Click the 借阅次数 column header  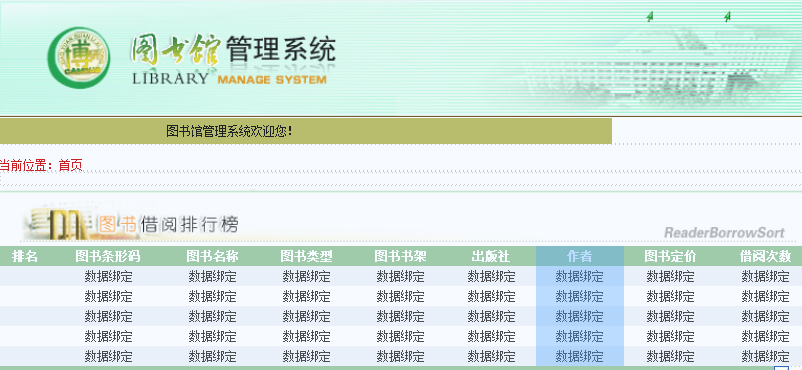(766, 256)
